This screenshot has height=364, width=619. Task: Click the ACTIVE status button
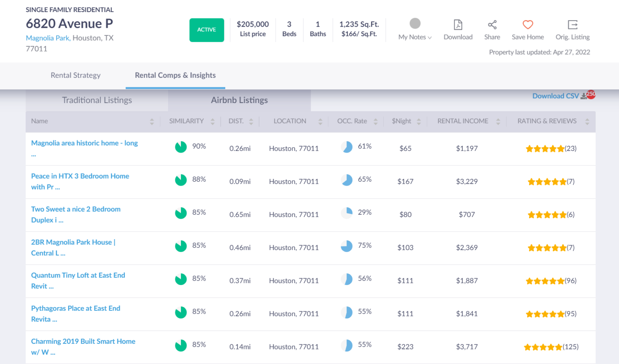click(207, 30)
